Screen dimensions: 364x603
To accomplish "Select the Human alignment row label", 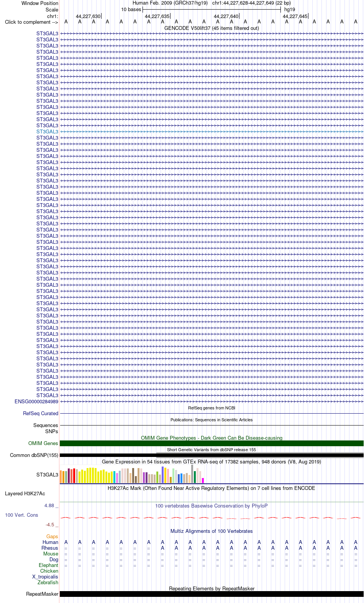I will (x=50, y=542).
